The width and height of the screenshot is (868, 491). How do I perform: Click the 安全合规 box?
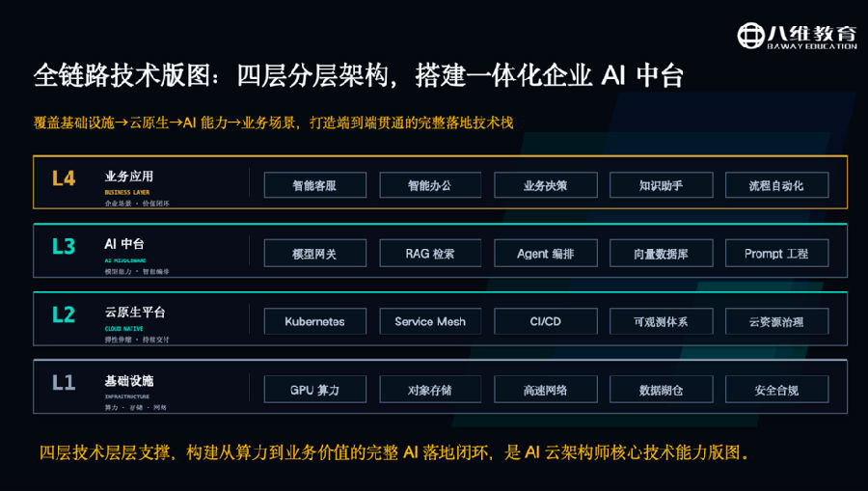(x=776, y=389)
